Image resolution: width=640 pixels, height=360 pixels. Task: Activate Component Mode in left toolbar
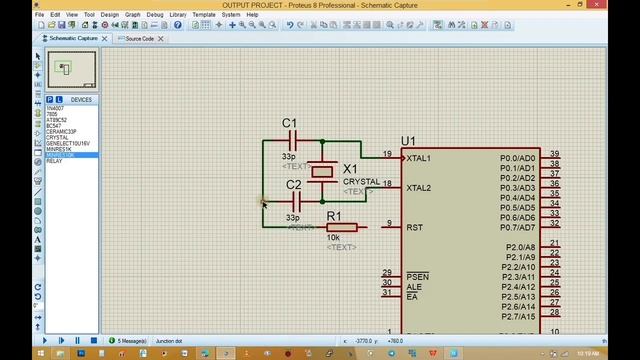(x=38, y=65)
